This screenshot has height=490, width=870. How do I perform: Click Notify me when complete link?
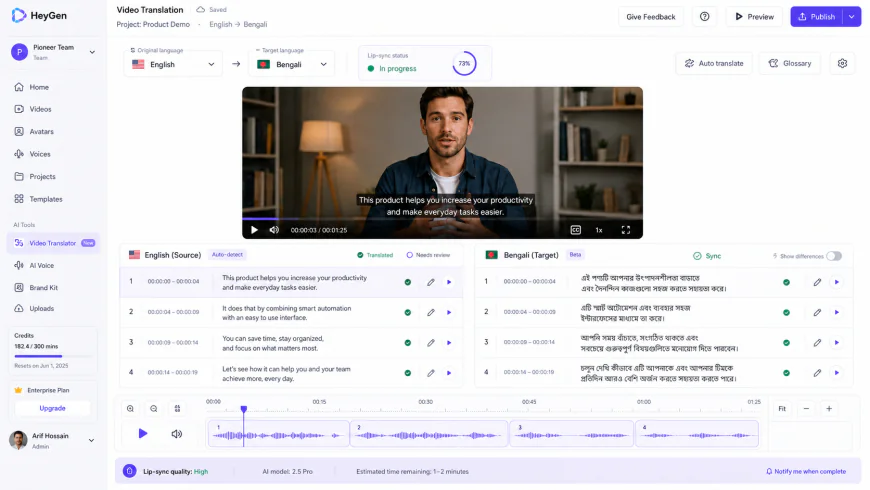(806, 471)
